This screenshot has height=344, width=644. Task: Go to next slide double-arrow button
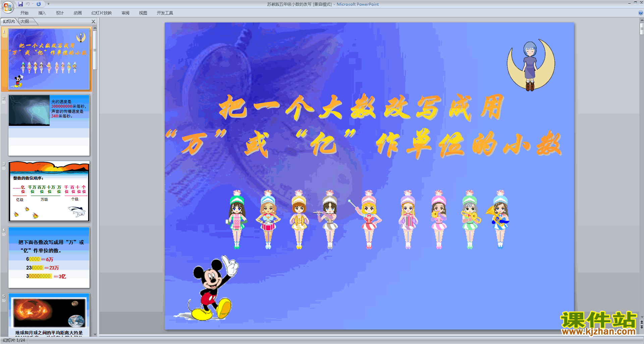[642, 327]
